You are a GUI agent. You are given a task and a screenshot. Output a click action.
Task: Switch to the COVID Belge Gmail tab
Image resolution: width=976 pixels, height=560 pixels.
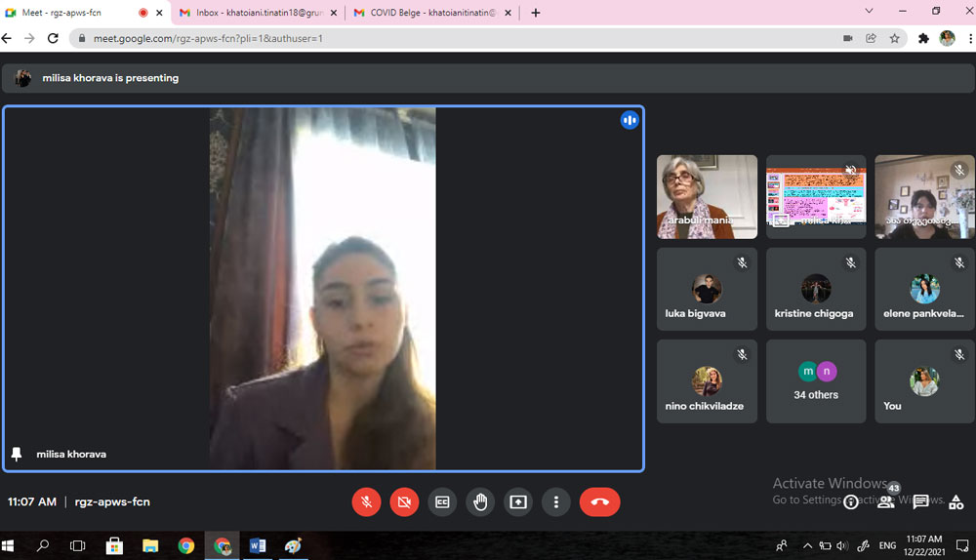click(429, 13)
